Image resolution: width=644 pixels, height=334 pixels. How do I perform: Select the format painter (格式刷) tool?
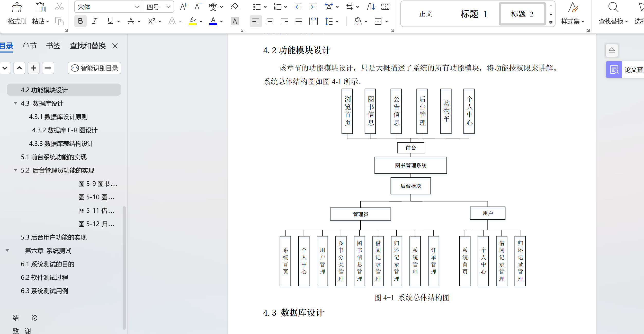click(x=16, y=13)
